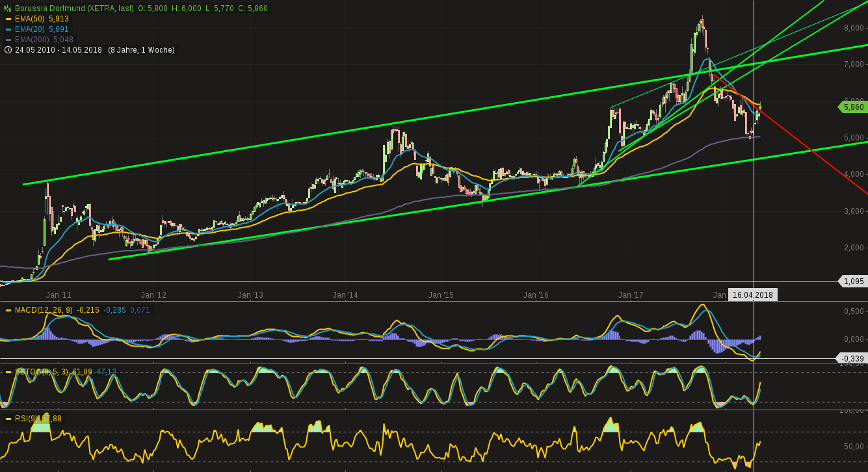Click the 5,000 price axis label
Viewport: 868px width, 472px height.
pyautogui.click(x=854, y=138)
